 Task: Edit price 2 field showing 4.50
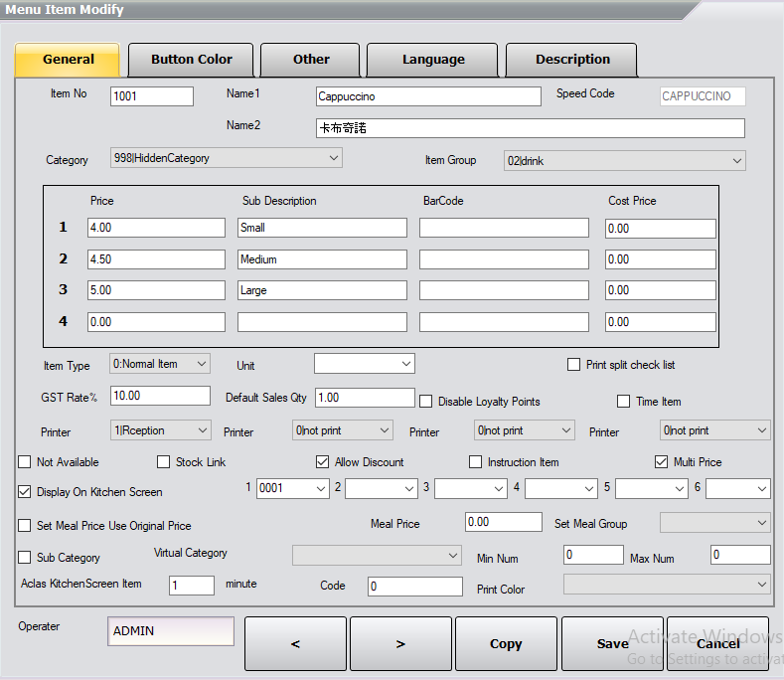tap(156, 259)
